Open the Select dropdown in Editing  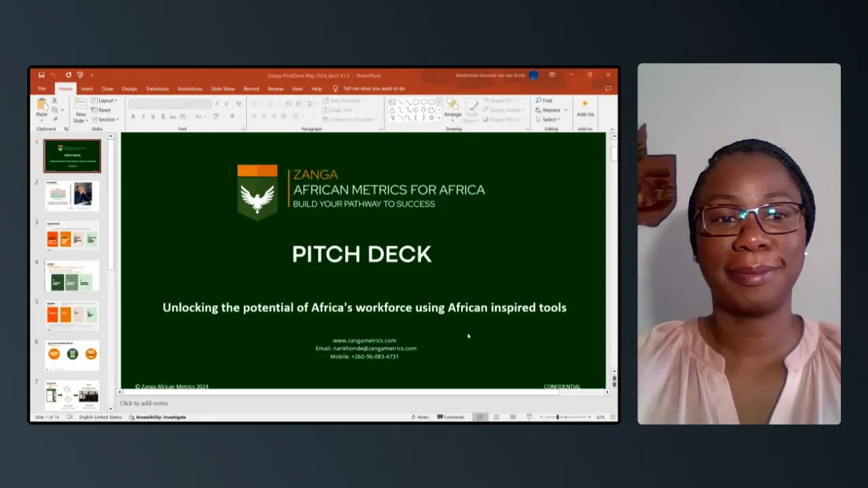(547, 119)
